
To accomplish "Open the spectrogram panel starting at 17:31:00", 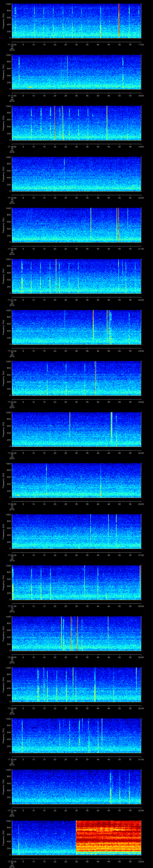I will [x=76, y=787].
